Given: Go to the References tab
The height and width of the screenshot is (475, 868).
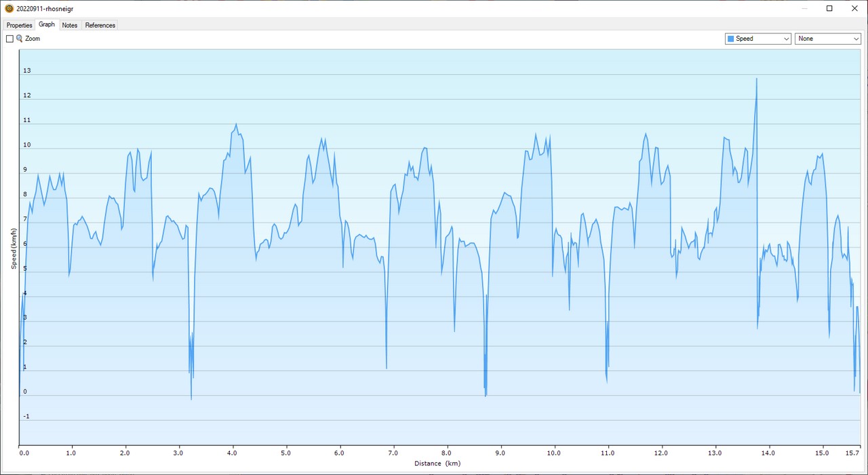Looking at the screenshot, I should point(100,25).
